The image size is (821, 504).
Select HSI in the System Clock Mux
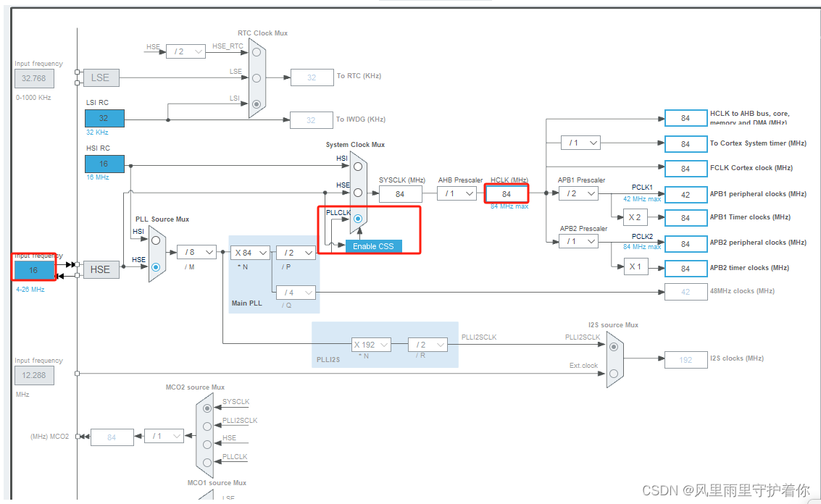tap(358, 167)
